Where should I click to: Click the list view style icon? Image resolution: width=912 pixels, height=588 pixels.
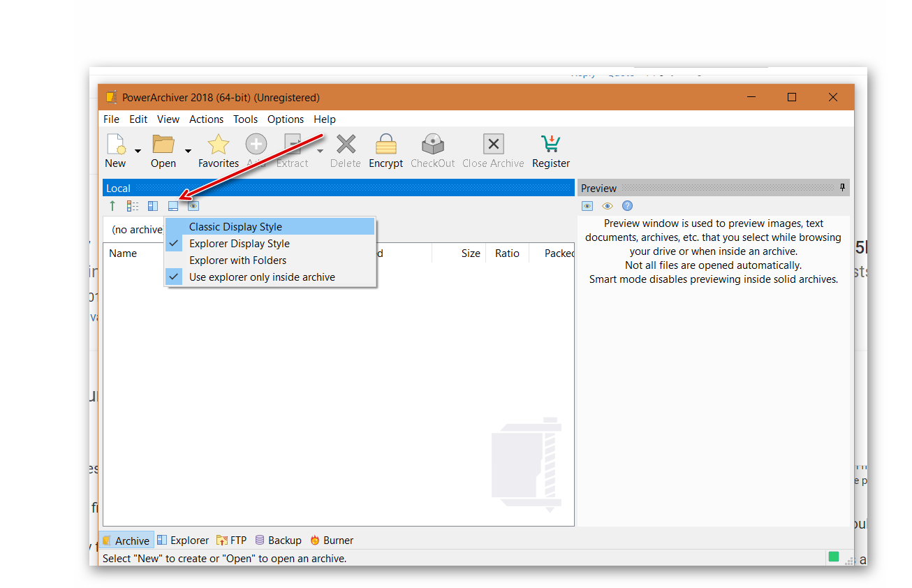click(133, 206)
